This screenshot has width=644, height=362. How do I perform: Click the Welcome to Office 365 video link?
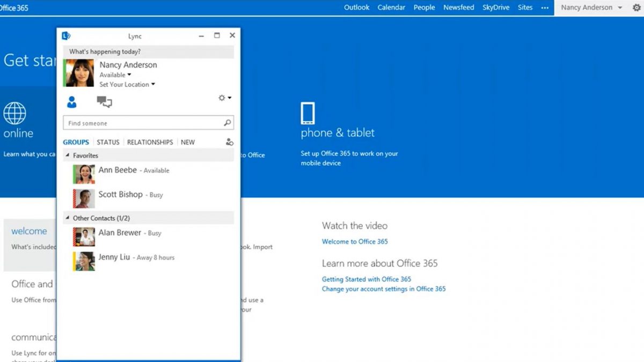tap(355, 241)
